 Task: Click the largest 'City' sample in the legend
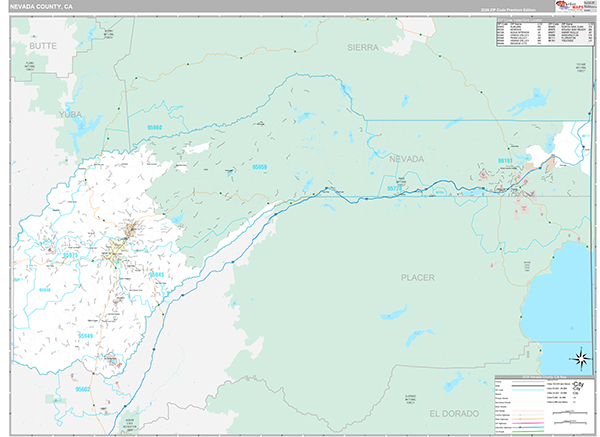[578, 384]
